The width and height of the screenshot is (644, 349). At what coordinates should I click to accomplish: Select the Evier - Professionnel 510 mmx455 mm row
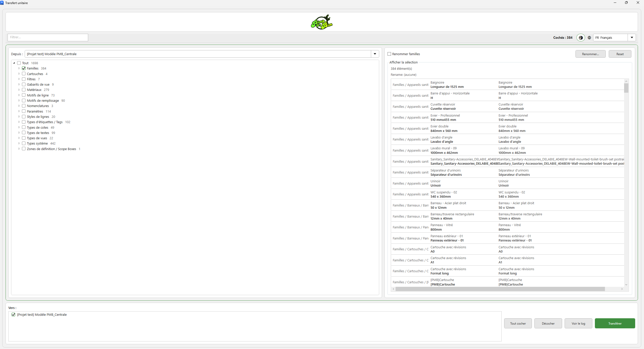507,117
